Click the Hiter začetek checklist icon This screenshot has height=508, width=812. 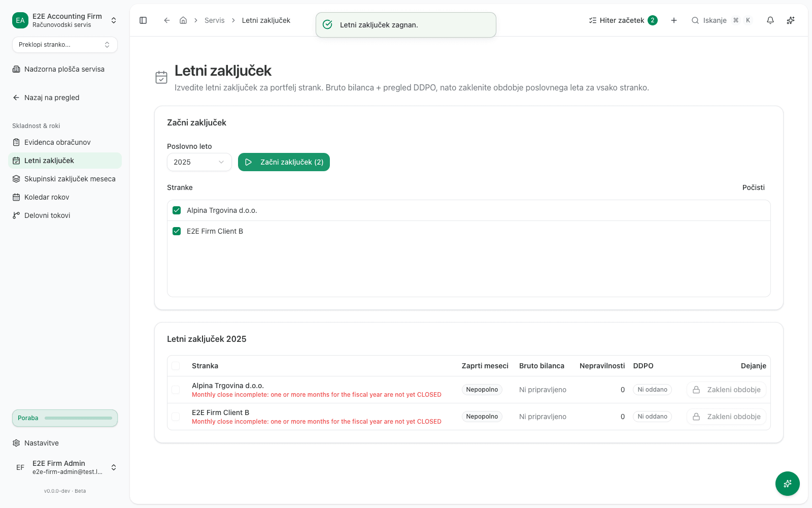click(x=592, y=20)
